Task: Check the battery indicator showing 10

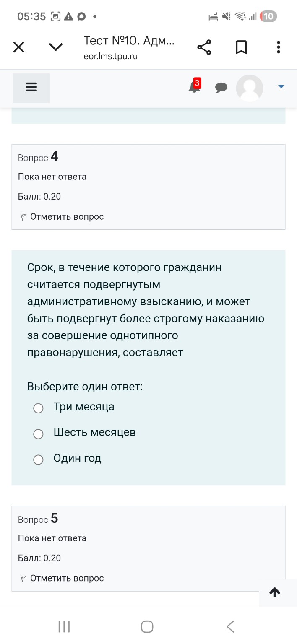Action: [x=269, y=17]
